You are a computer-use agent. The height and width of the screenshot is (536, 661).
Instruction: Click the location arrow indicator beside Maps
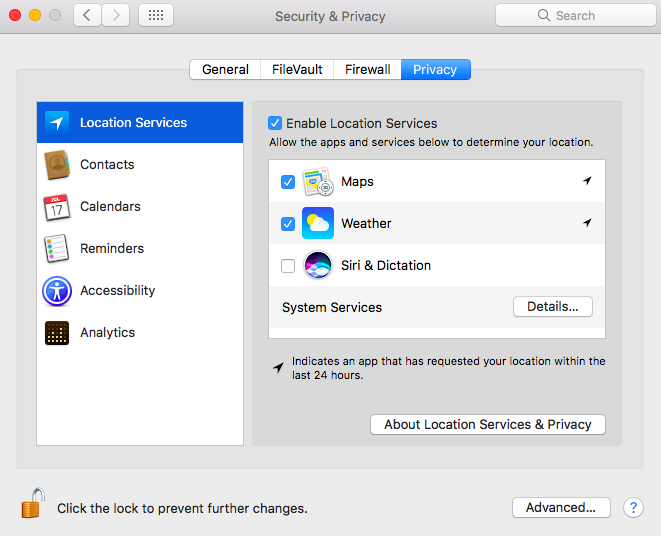click(587, 181)
